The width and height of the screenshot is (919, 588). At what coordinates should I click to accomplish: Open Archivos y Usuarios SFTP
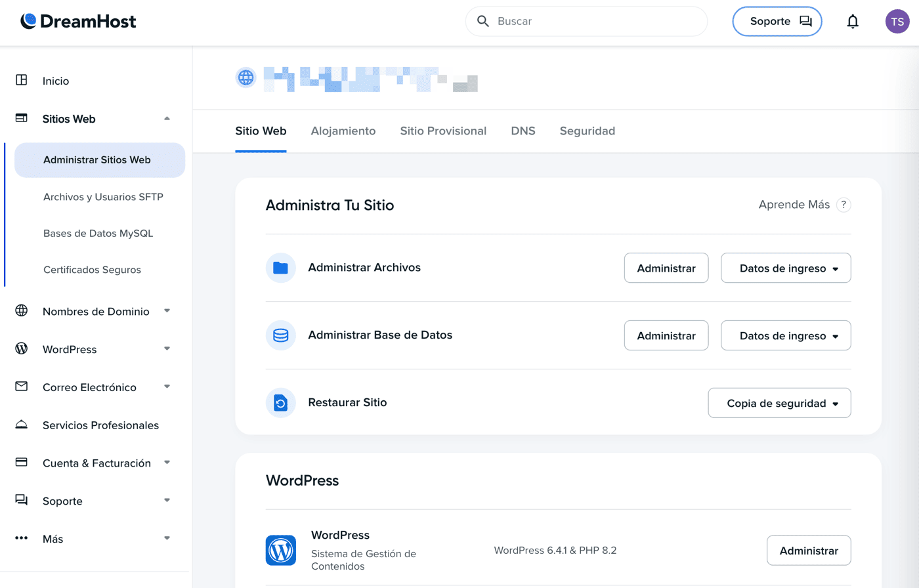pos(103,197)
